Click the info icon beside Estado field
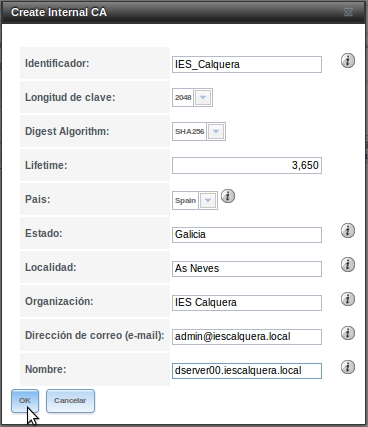Viewport: 368px width, 427px height. coord(348,231)
